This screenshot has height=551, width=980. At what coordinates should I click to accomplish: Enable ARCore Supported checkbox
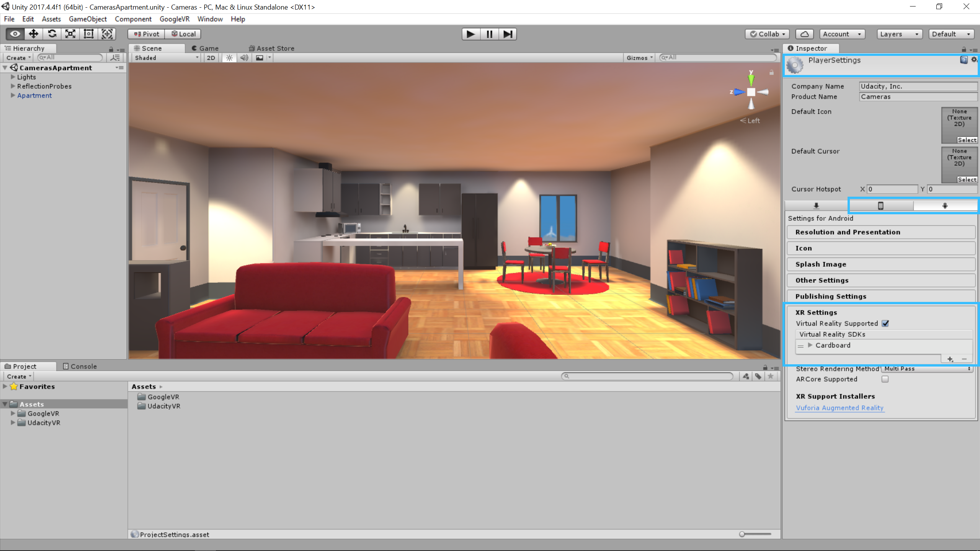[885, 379]
